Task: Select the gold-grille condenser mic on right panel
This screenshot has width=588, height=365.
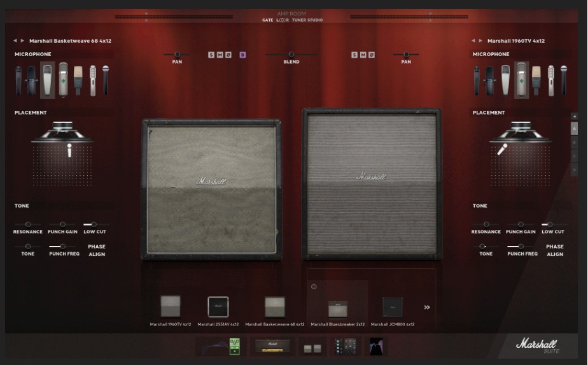Action: click(536, 80)
